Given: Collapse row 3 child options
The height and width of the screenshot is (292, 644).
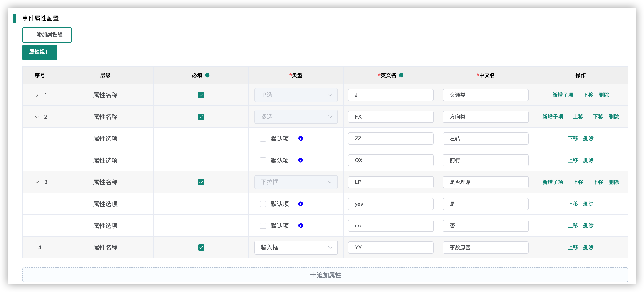Looking at the screenshot, I should pos(37,182).
